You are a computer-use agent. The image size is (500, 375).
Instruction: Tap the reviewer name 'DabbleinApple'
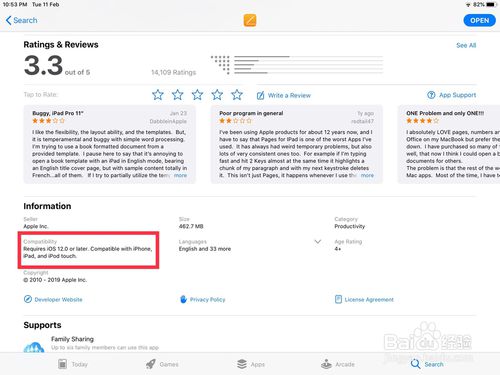pos(168,121)
